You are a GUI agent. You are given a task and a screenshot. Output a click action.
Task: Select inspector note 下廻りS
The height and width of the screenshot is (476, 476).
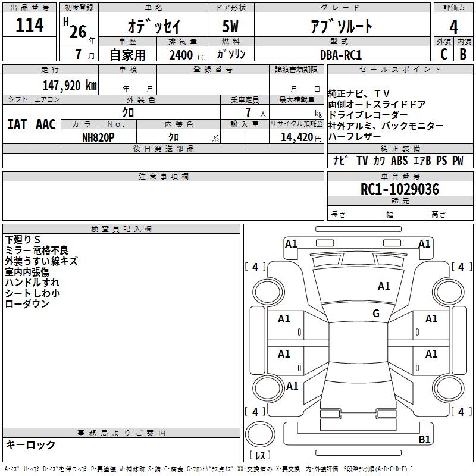(23, 240)
